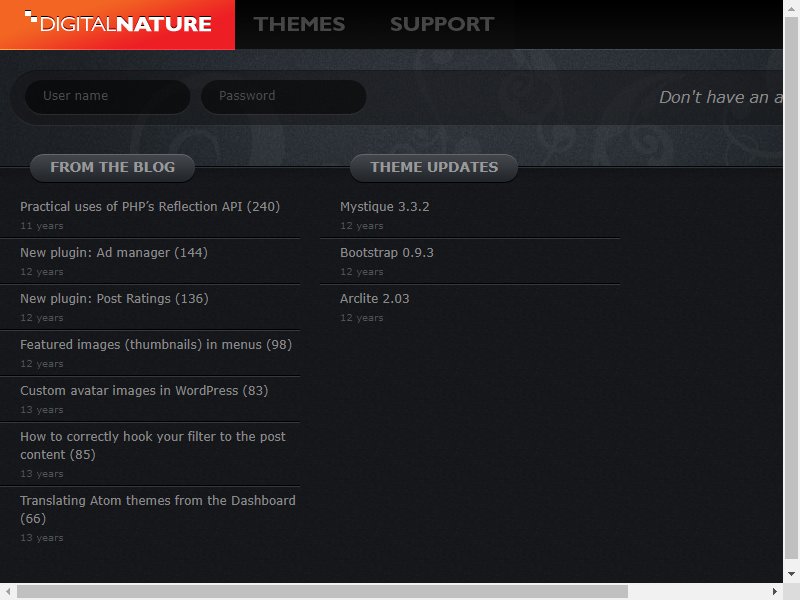The width and height of the screenshot is (800, 600).
Task: Open the Mystique 3.3.2 update
Action: [385, 207]
